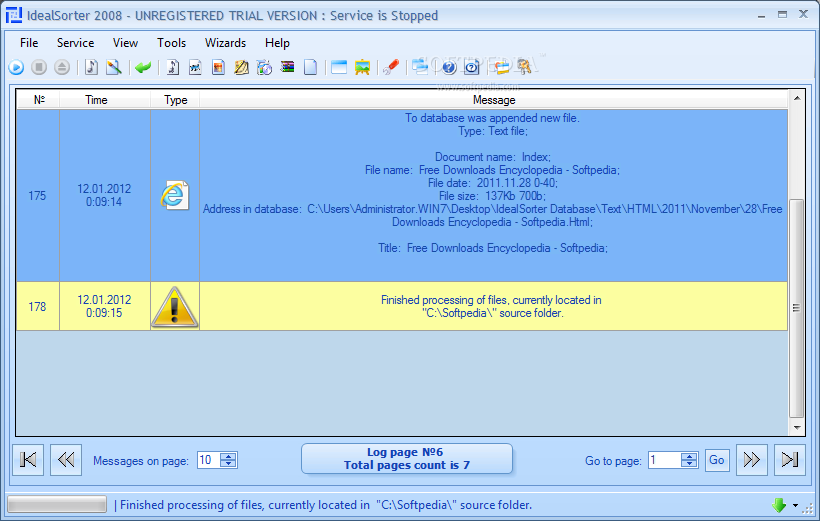Click the Time column header
820x521 pixels.
(x=105, y=99)
